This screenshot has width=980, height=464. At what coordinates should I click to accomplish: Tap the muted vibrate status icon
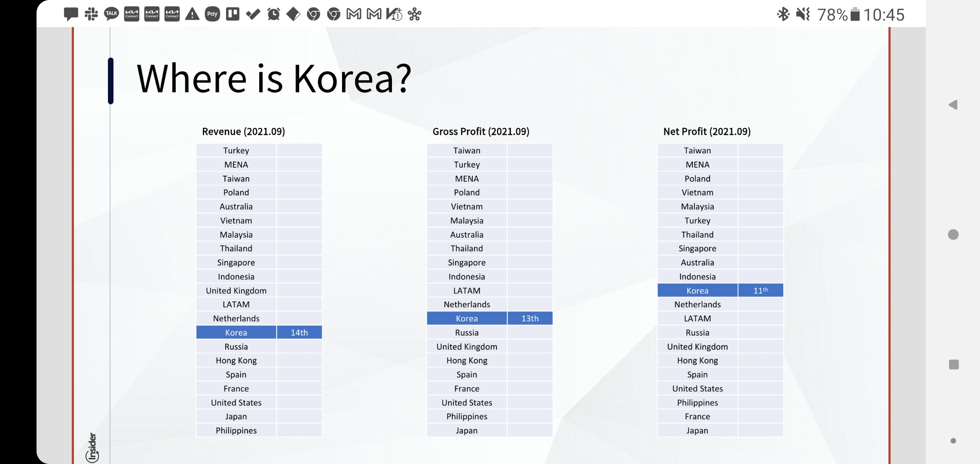[802, 14]
